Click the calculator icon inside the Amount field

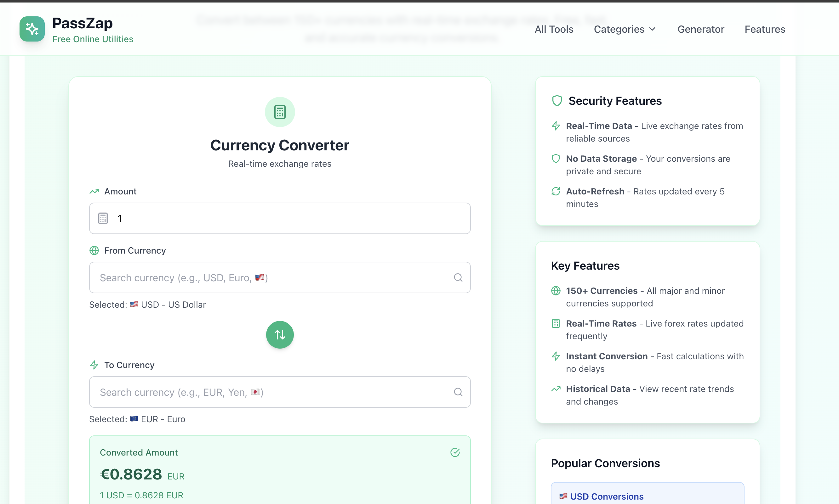[x=103, y=218]
